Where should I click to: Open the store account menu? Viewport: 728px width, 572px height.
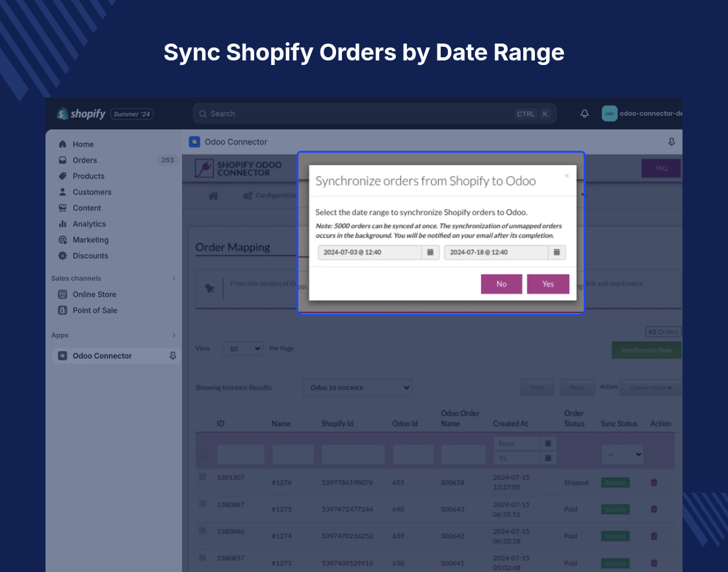(642, 113)
